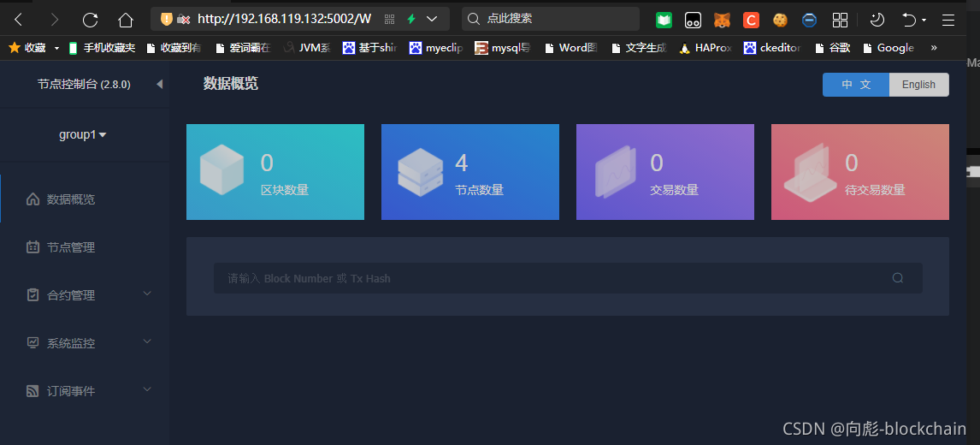Open the green book extension icon
This screenshot has width=980, height=445.
coord(664,20)
